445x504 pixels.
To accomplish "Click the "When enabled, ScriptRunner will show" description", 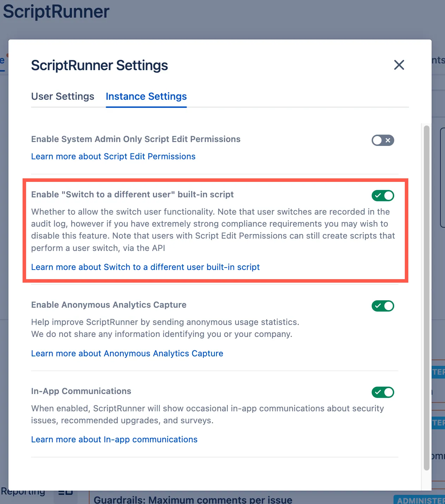I will 207,414.
